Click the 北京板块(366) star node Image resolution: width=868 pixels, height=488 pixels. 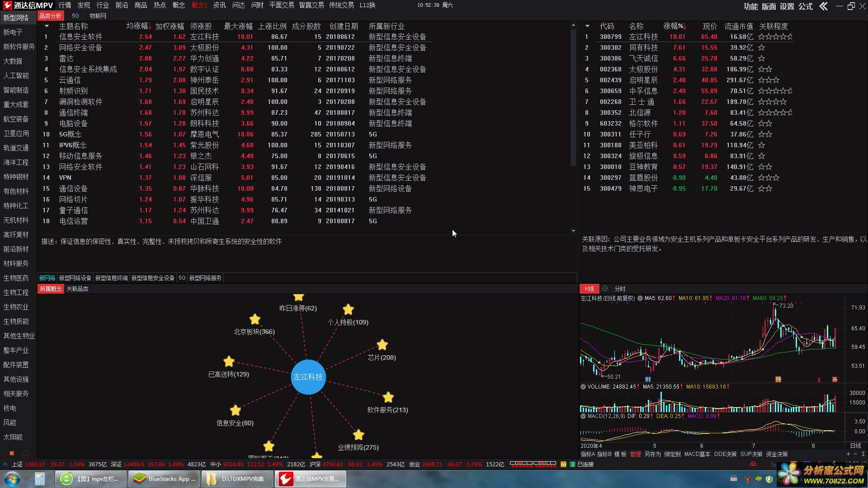click(255, 319)
